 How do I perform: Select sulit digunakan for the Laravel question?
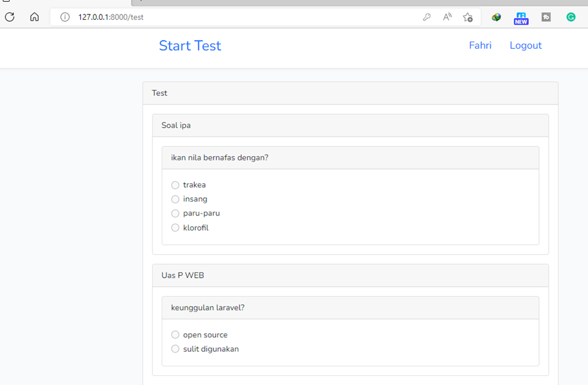click(x=175, y=349)
